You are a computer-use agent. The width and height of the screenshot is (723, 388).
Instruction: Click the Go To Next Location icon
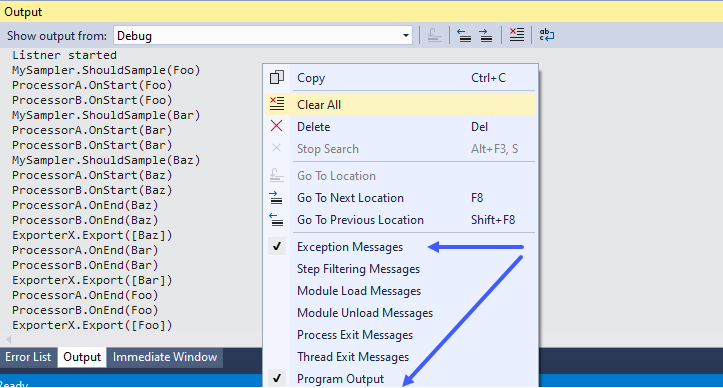276,198
